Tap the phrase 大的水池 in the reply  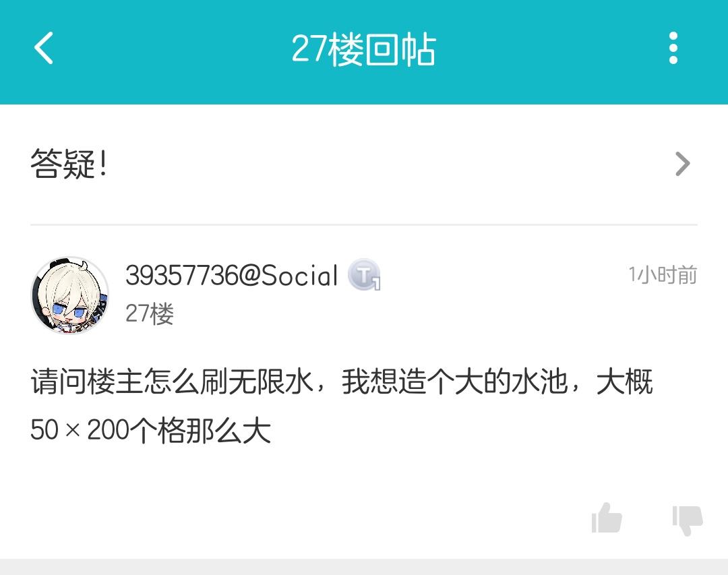coord(511,382)
